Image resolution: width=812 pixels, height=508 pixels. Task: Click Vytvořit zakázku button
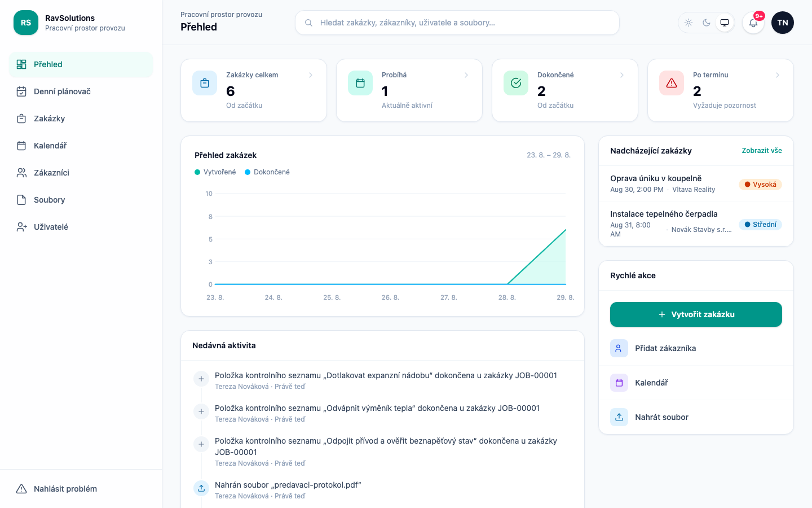pyautogui.click(x=696, y=314)
